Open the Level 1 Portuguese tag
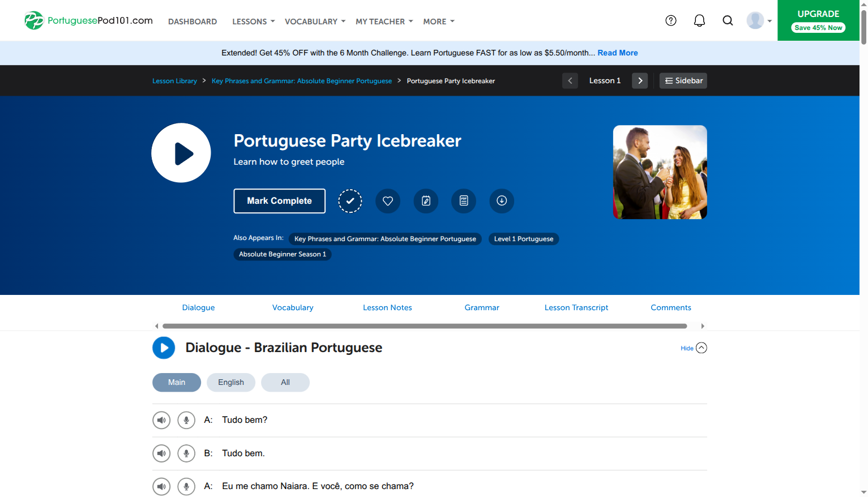This screenshot has width=868, height=497. click(x=524, y=239)
